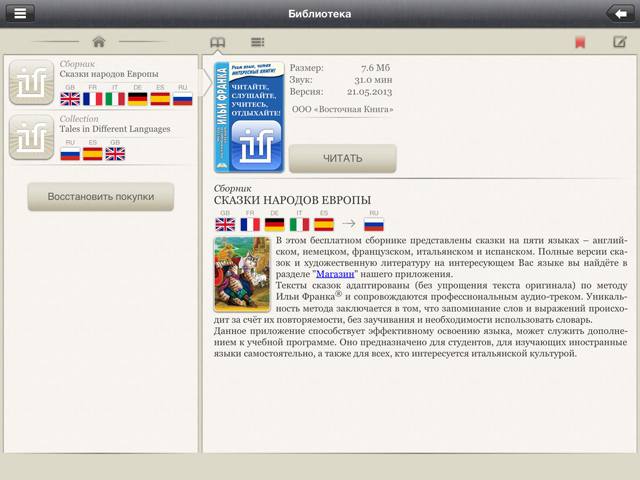Open the notes edit icon

(x=620, y=42)
